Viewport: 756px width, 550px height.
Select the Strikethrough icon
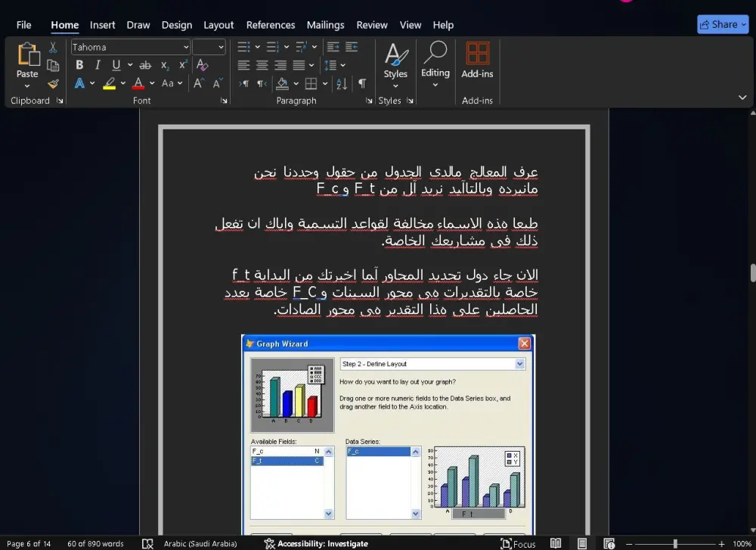click(145, 65)
